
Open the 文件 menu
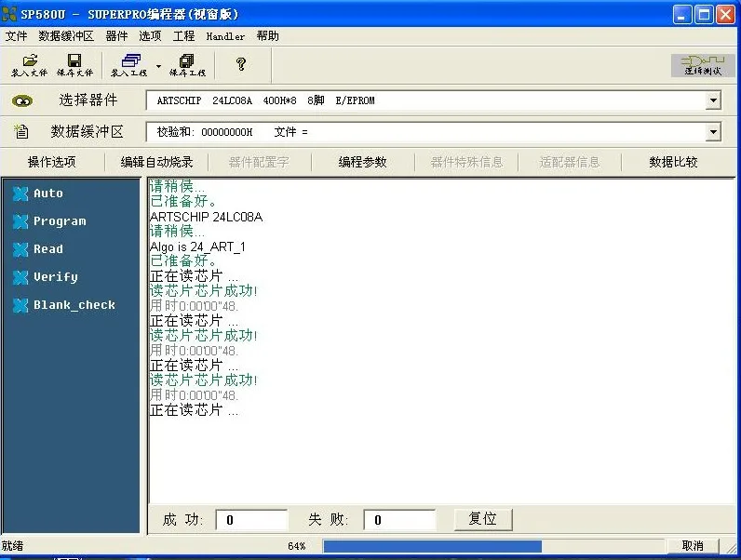(16, 36)
